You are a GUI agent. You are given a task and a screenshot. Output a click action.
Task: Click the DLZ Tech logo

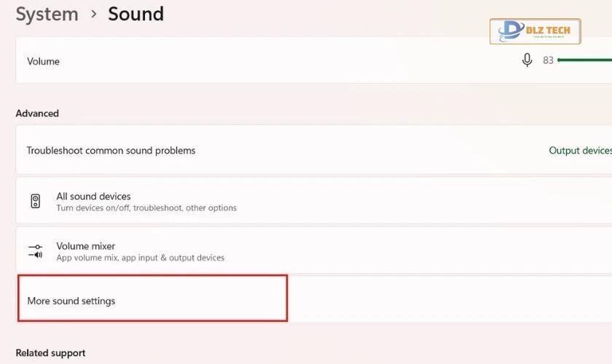coord(535,33)
